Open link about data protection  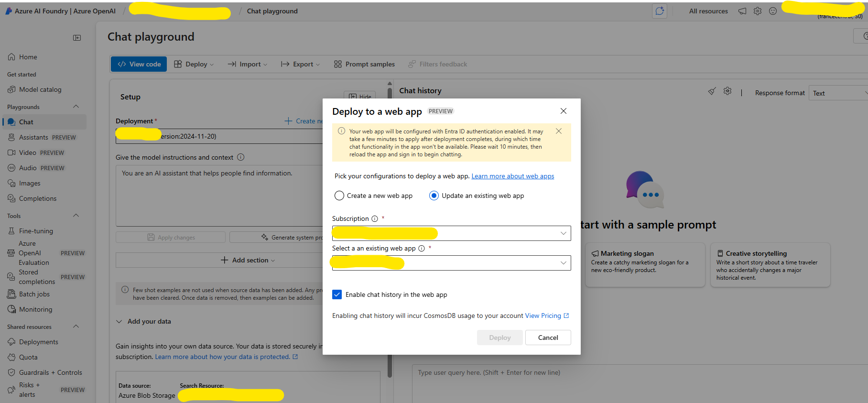(226, 357)
